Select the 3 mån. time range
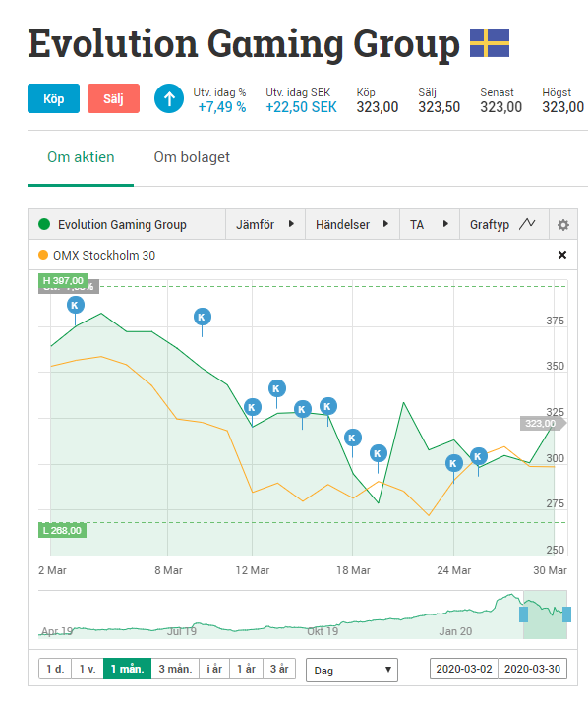Screen dimensions: 588x702 tap(175, 669)
